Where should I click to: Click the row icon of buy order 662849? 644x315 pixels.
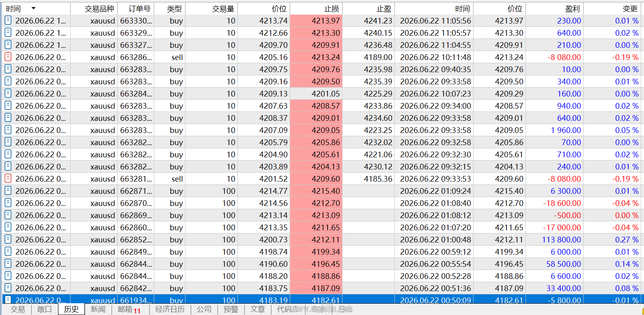tap(8, 251)
